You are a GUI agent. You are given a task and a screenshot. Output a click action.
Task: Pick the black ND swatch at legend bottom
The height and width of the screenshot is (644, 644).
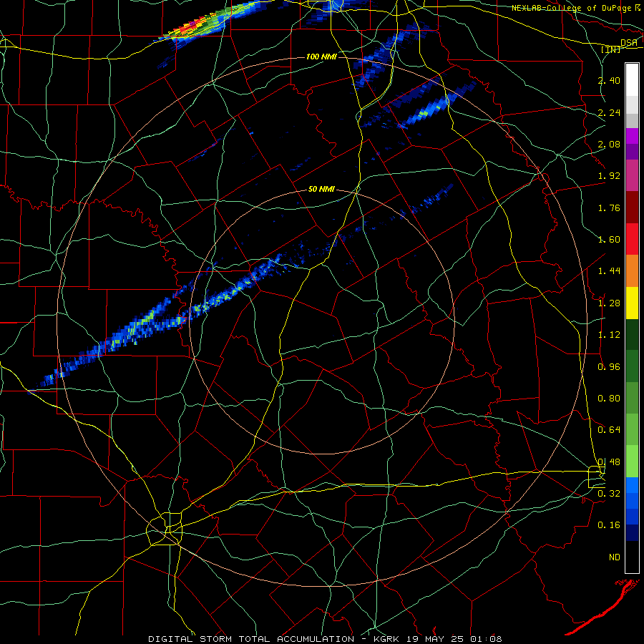tap(632, 557)
